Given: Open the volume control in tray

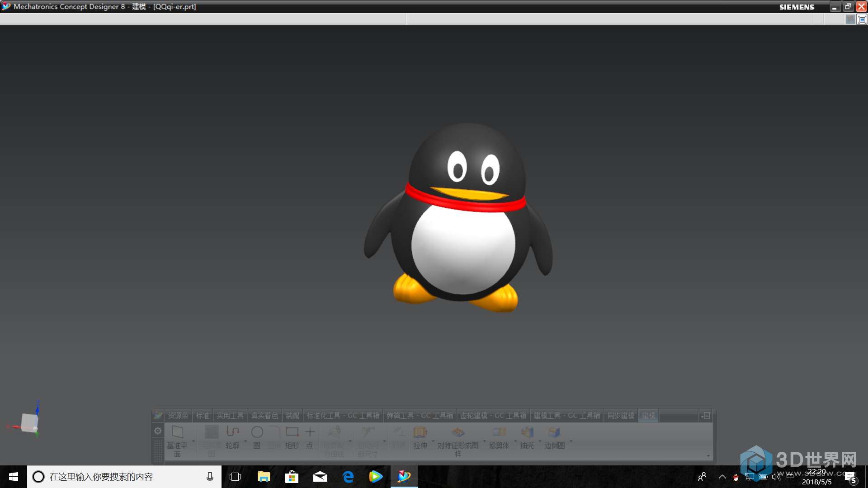Looking at the screenshot, I should pos(776,477).
